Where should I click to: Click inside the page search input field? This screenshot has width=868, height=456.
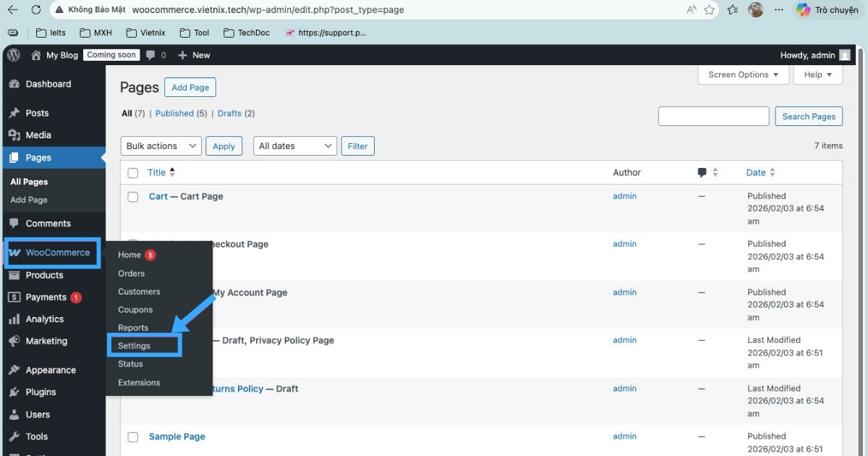tap(713, 116)
